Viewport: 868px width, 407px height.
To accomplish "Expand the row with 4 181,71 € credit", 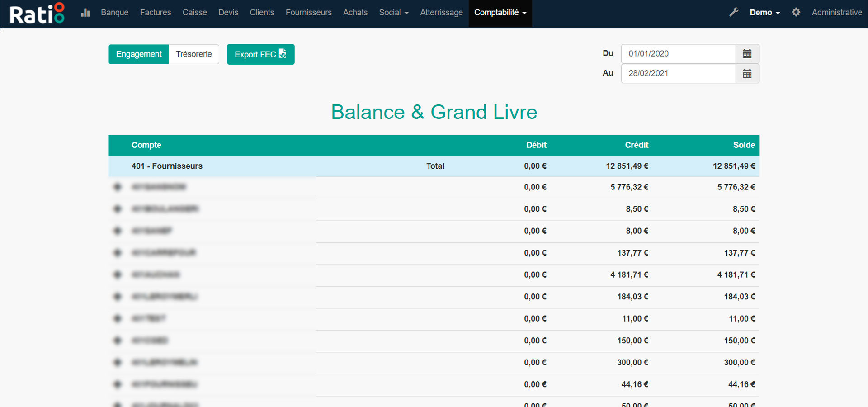I will point(118,274).
